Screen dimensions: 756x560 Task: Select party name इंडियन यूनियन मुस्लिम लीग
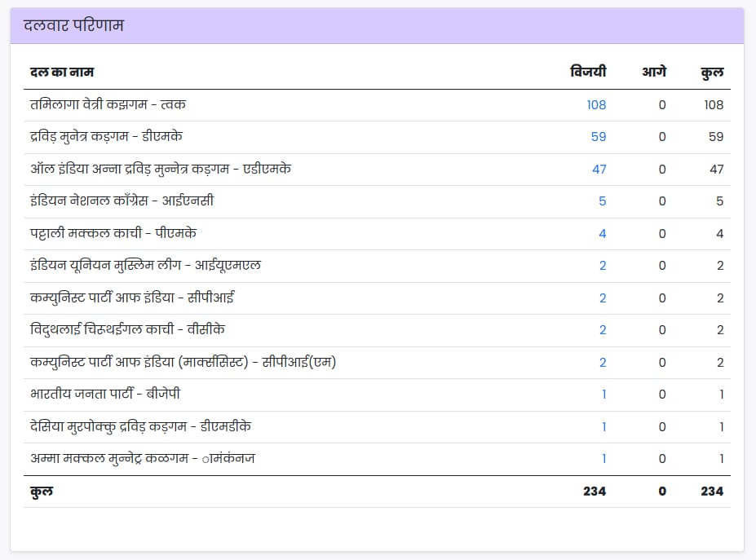tap(105, 266)
